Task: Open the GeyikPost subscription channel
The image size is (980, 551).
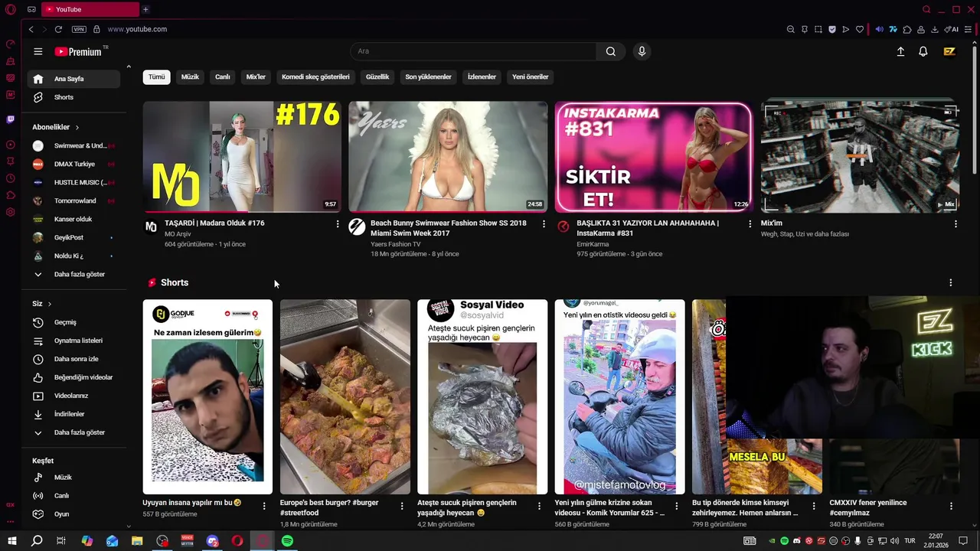Action: 73,237
